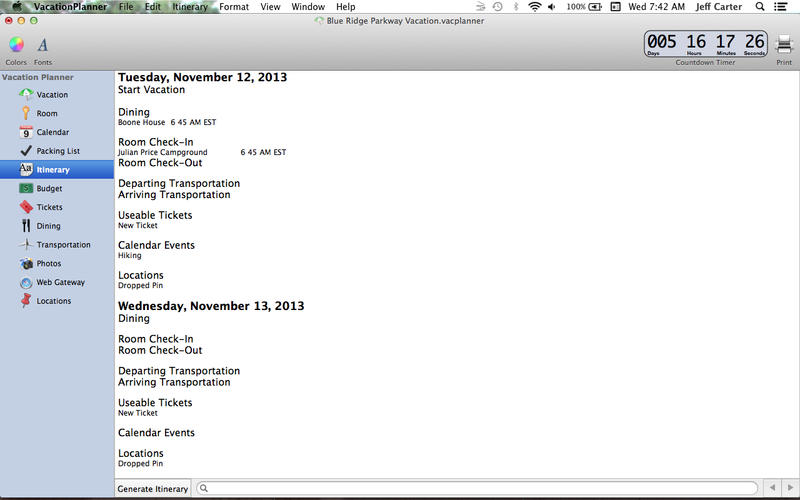Click the Generate Itinerary button
Viewport: 800px width, 500px height.
(x=153, y=488)
